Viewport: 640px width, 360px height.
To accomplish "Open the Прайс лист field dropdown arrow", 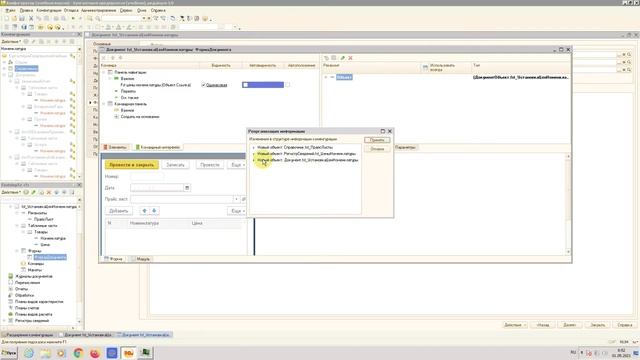I will (236, 199).
